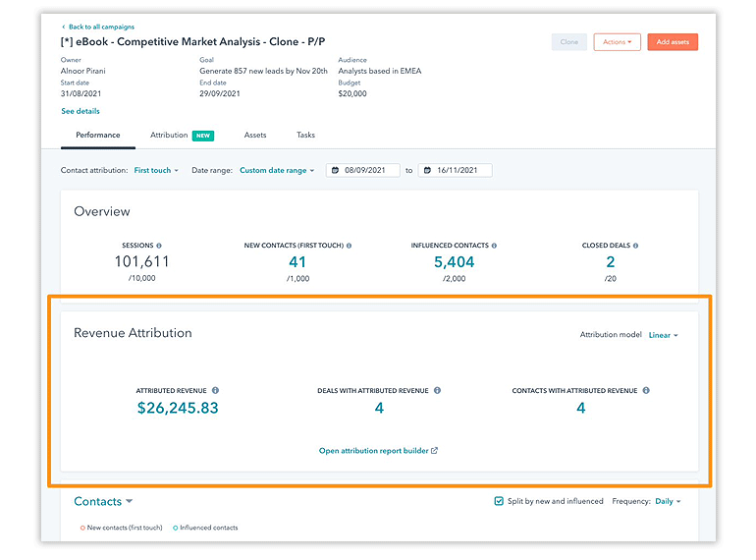The height and width of the screenshot is (560, 756).
Task: Switch to the Tasks tab
Action: point(305,135)
